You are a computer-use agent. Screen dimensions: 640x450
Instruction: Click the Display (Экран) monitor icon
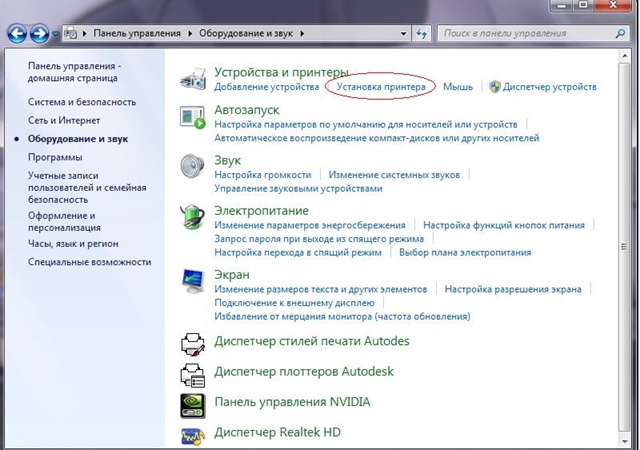192,282
